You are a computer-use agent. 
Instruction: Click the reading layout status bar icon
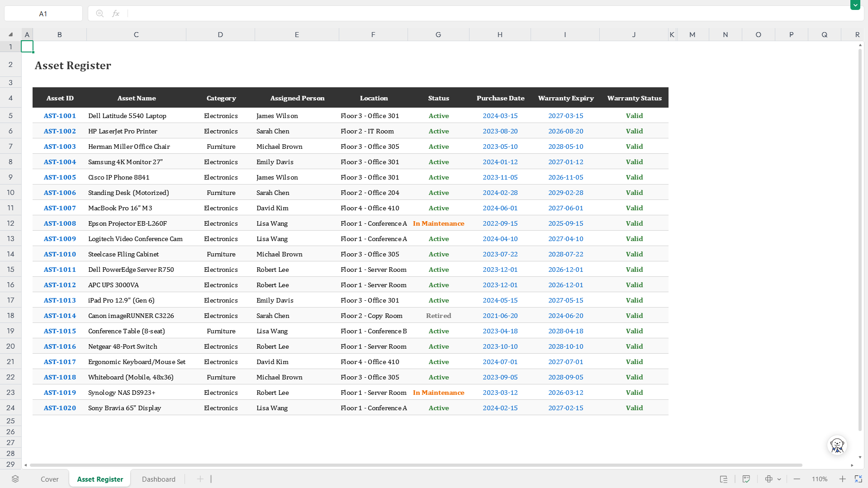[724, 479]
